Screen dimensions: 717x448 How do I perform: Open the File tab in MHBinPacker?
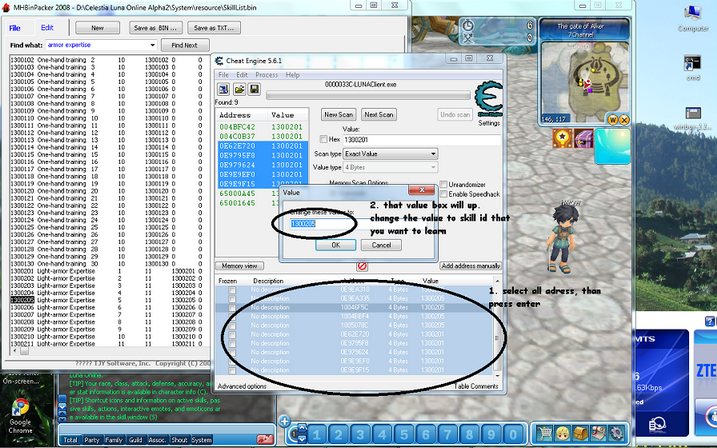[15, 28]
